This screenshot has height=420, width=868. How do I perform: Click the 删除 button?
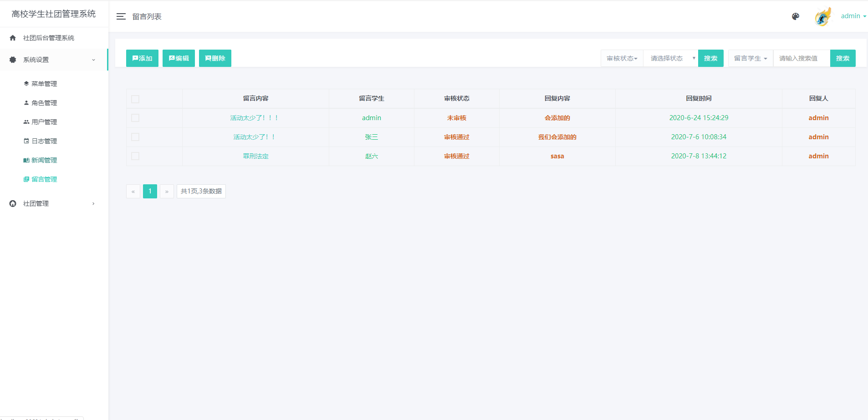pos(215,58)
